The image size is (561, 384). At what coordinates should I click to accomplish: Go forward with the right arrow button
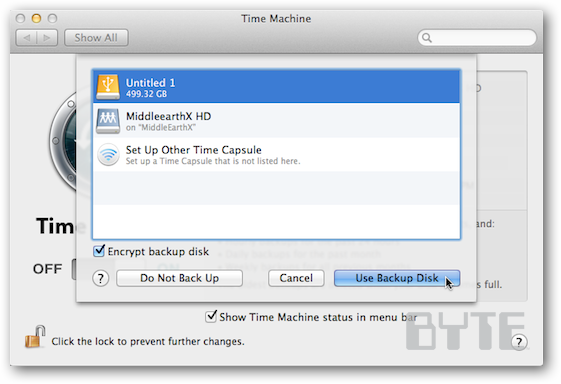click(47, 38)
